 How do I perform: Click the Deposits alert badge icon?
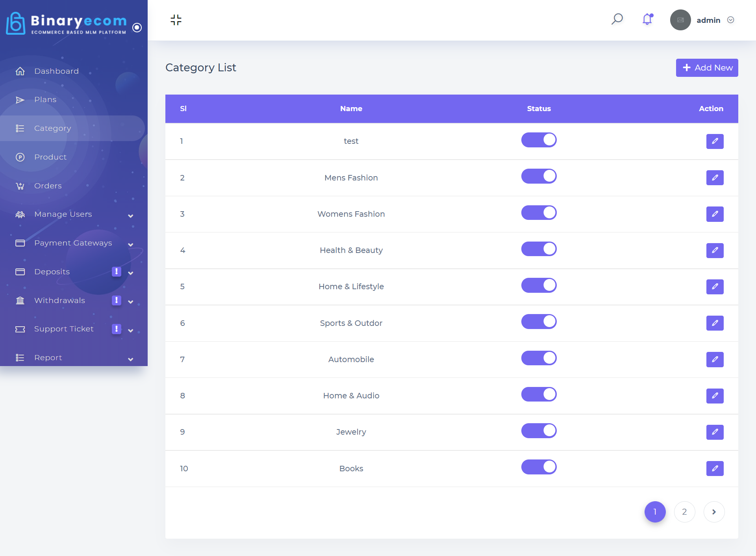(116, 271)
